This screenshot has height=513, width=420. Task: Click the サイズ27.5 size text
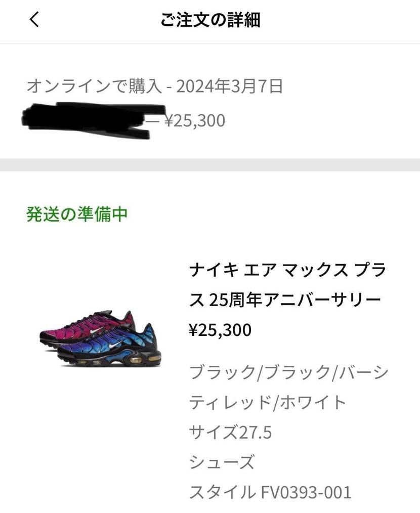click(x=230, y=432)
